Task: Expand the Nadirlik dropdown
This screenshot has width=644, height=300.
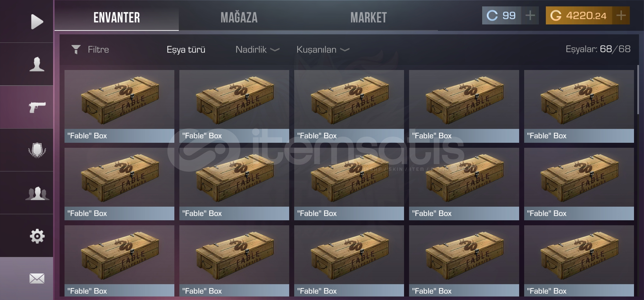Action: click(x=257, y=49)
